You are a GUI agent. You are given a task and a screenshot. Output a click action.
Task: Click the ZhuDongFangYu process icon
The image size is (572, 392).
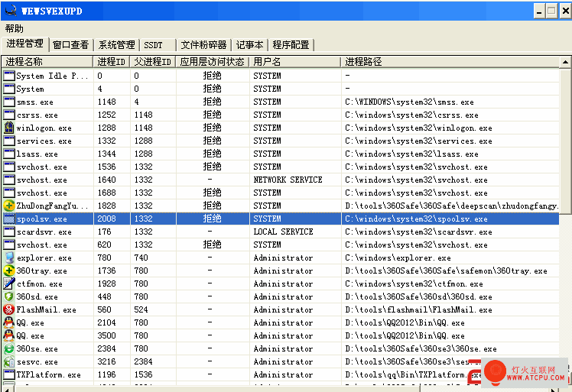click(x=8, y=206)
